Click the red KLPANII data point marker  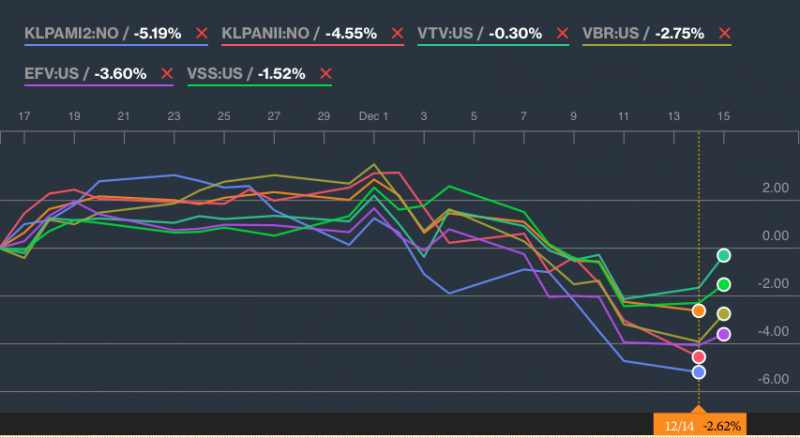click(698, 356)
